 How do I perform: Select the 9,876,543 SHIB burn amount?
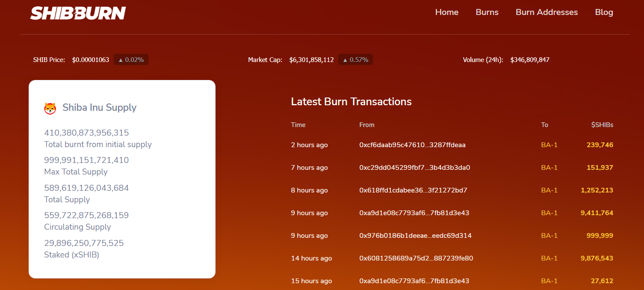(597, 258)
